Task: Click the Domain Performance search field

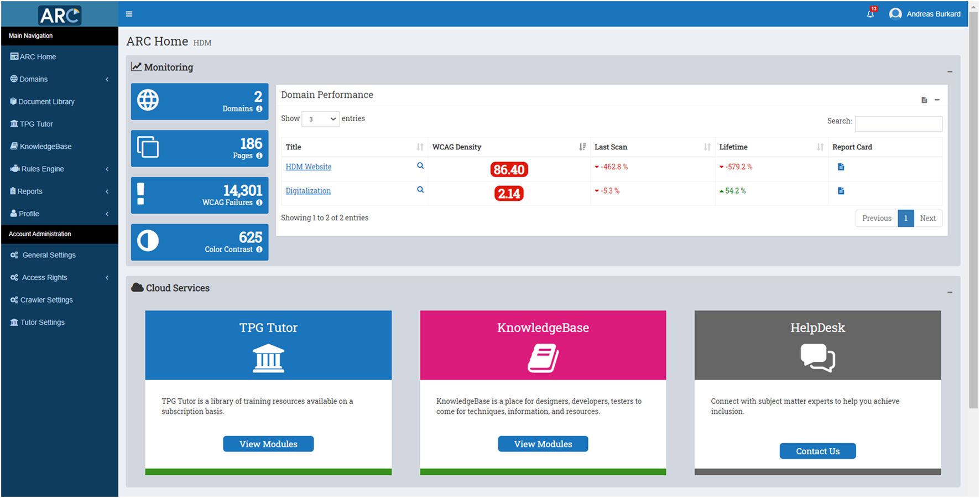Action: pyautogui.click(x=898, y=123)
